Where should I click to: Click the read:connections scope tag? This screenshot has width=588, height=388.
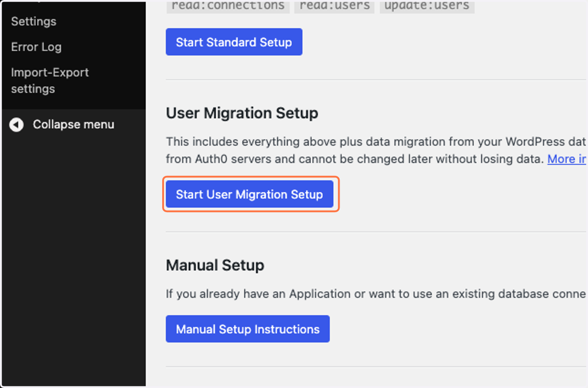click(x=228, y=6)
